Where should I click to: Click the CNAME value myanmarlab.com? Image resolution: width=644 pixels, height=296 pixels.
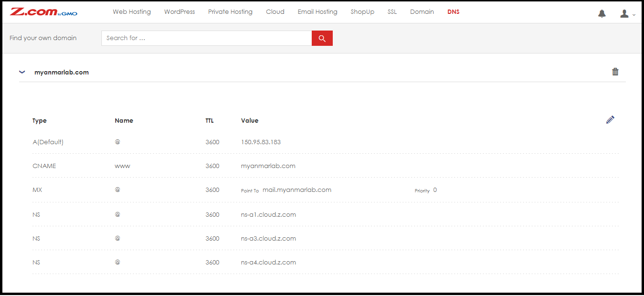point(268,166)
